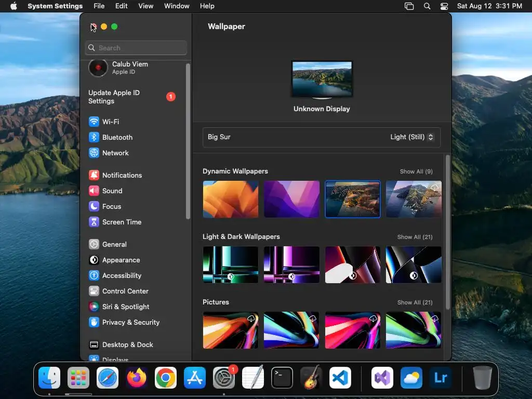
Task: Click the Unknown Display preview
Action: point(322,79)
